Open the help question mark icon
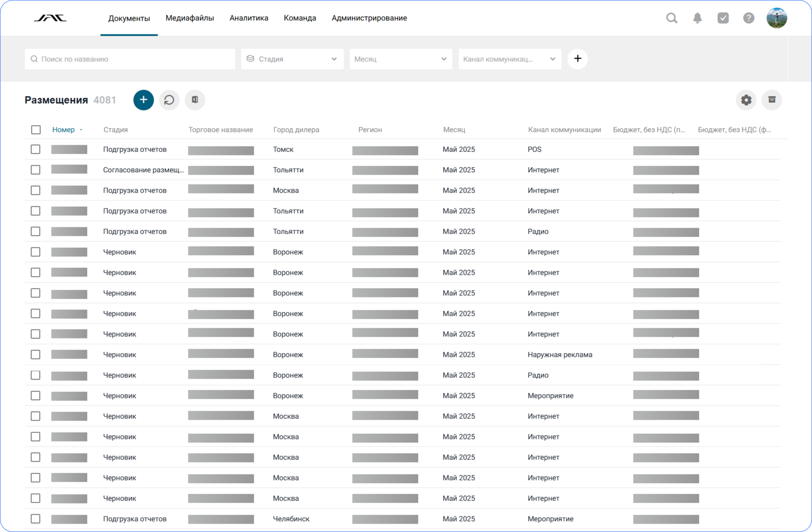This screenshot has width=812, height=532. coord(748,18)
